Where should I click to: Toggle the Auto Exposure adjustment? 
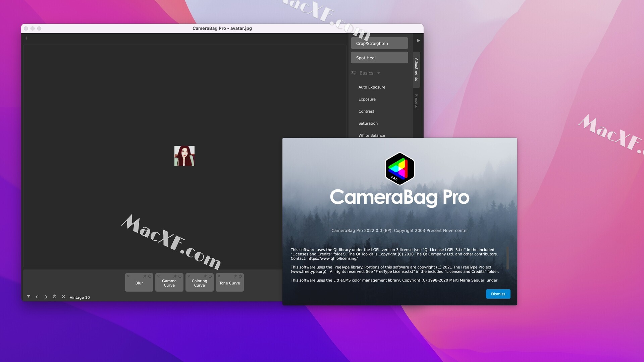tap(372, 86)
